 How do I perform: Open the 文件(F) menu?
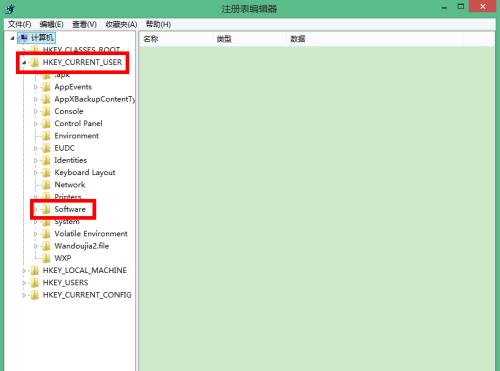[x=20, y=24]
